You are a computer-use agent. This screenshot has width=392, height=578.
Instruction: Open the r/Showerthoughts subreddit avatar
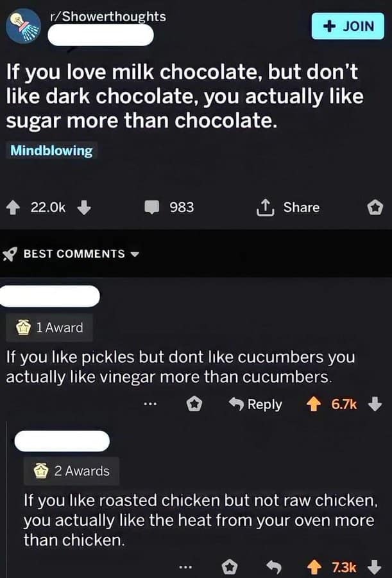pyautogui.click(x=23, y=26)
